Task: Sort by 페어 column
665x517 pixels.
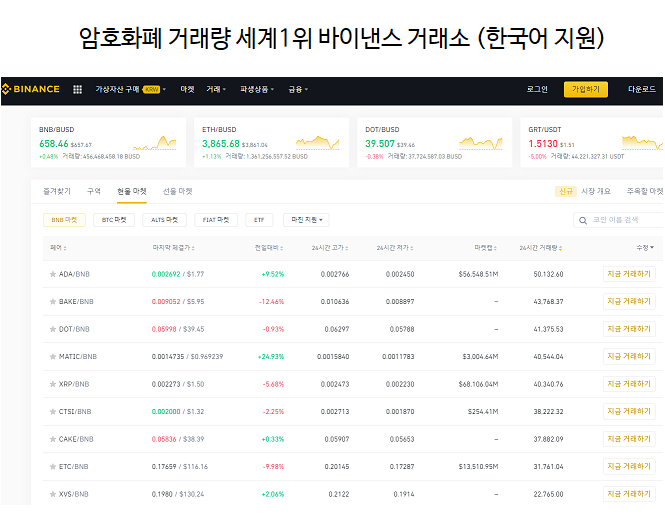Action: click(58, 248)
